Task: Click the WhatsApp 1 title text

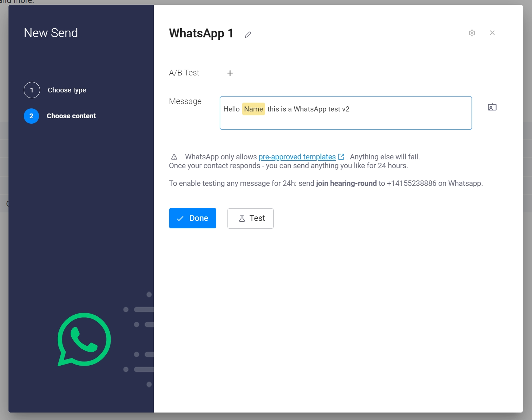Action: [201, 33]
